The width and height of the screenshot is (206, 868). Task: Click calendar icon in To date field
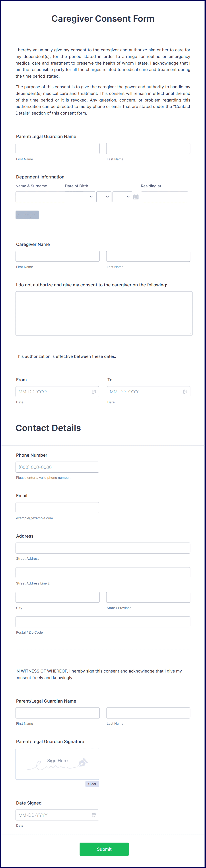(185, 392)
